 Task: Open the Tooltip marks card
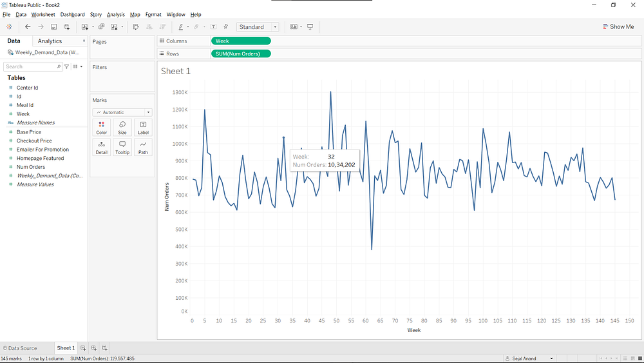(x=122, y=148)
